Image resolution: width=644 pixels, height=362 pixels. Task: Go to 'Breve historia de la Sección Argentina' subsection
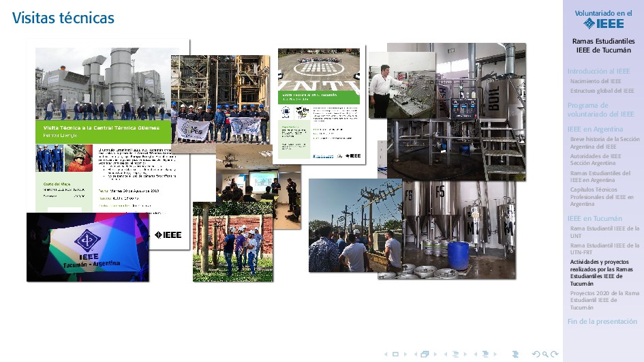[604, 142]
